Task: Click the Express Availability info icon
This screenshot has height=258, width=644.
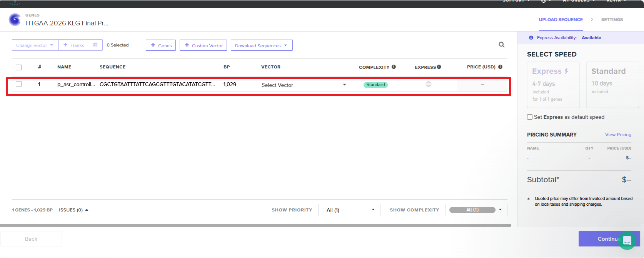Action: pyautogui.click(x=531, y=38)
